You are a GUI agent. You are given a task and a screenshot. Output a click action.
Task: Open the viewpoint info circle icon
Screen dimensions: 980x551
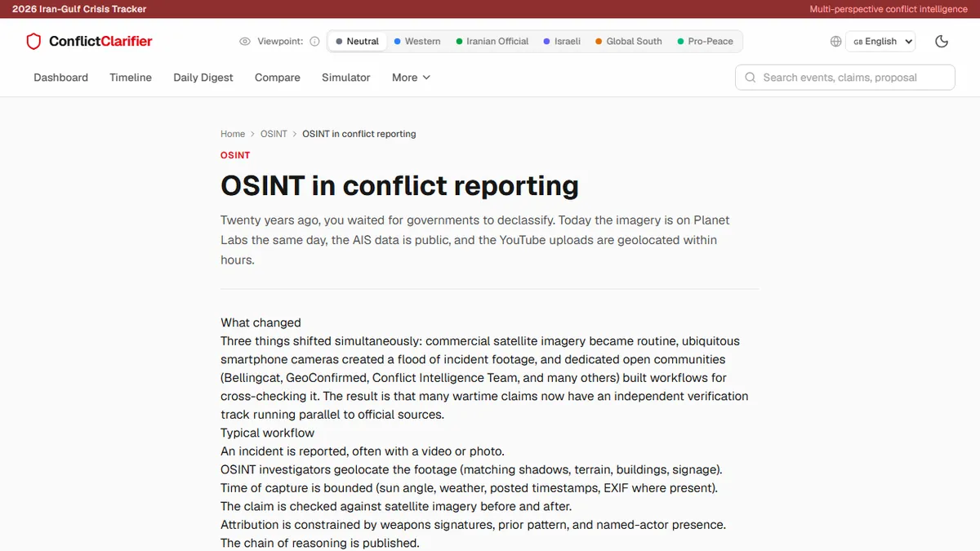click(x=314, y=42)
